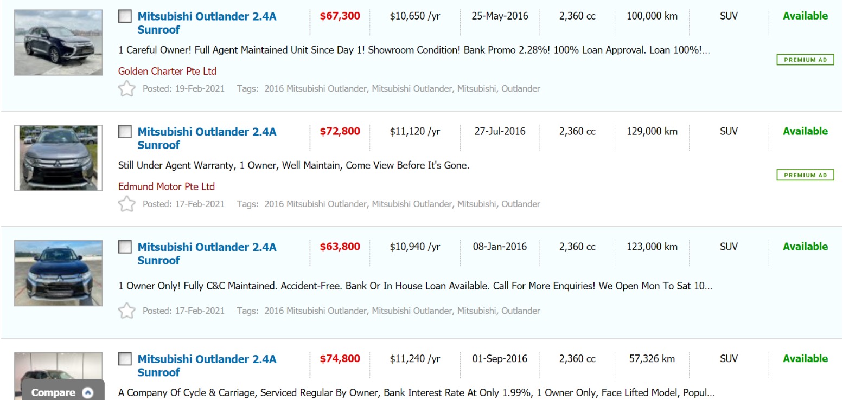Screen dimensions: 868x400
Task: Open the '2016 Mitsubishi Outlander' tag under Golden Charter
Action: (315, 88)
